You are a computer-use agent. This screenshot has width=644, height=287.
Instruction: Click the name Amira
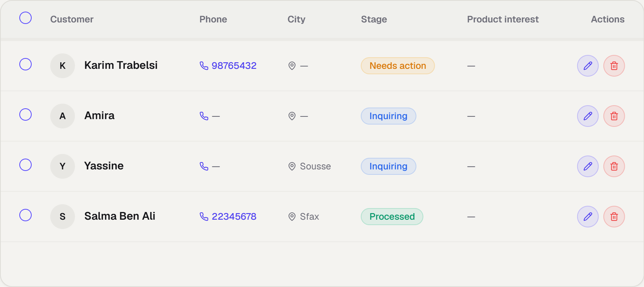[x=99, y=116]
